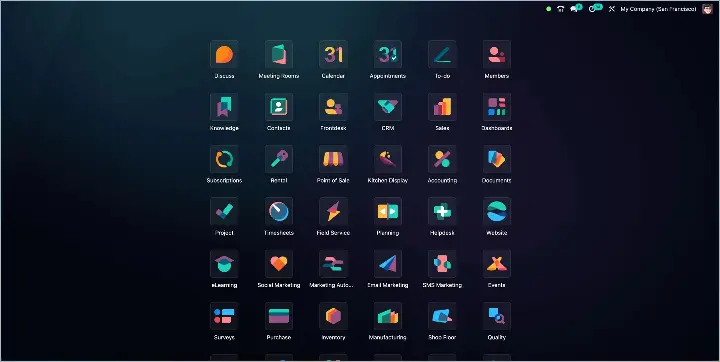Open the Point of Sale app
Image resolution: width=720 pixels, height=362 pixels.
[x=333, y=159]
